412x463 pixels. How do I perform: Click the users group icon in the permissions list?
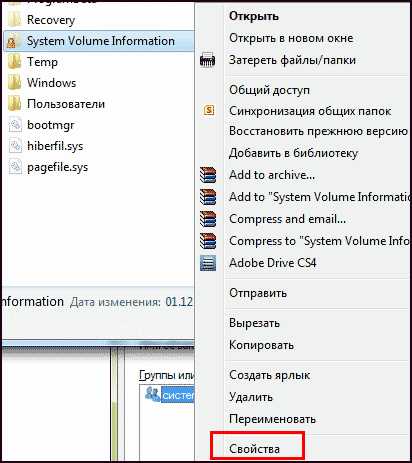152,394
